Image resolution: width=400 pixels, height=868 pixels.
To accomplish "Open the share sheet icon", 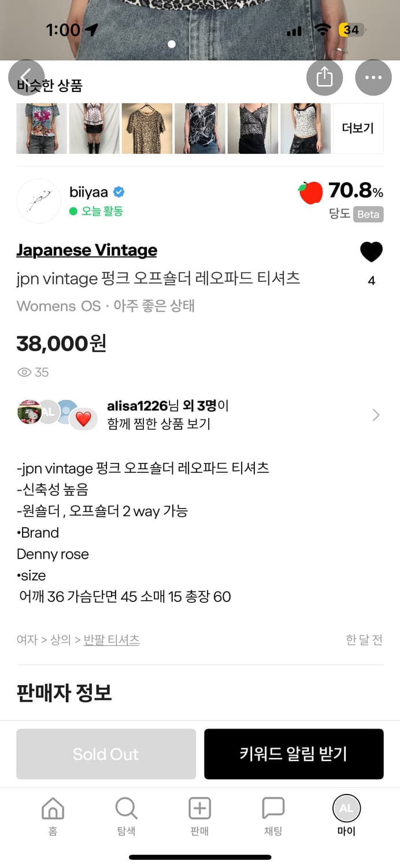I will [x=324, y=78].
